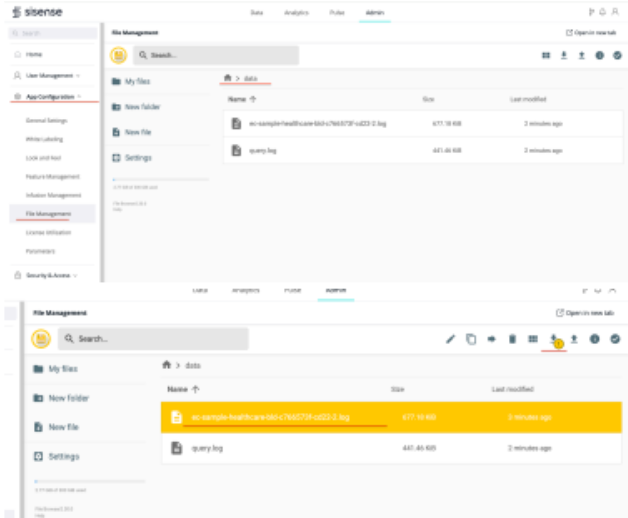Collapse the App Configuration section
The width and height of the screenshot is (628, 518).
coord(48,96)
